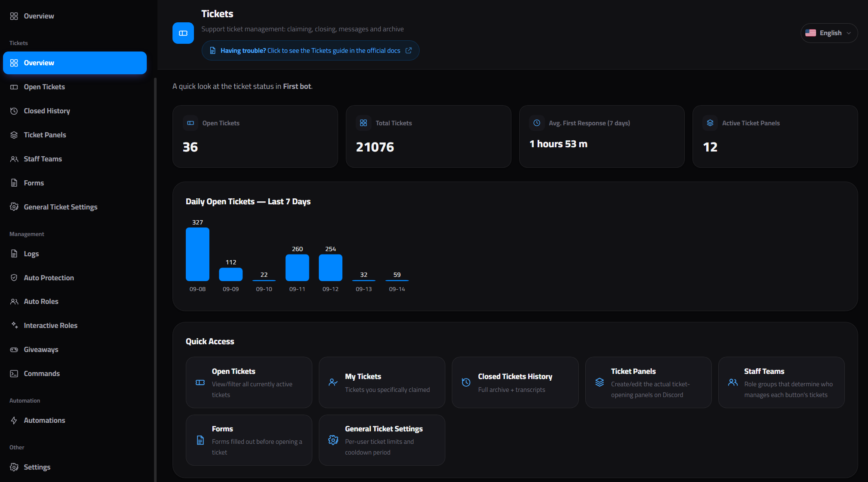The image size is (868, 482).
Task: Click the grid icon on Total Tickets card
Action: (x=363, y=123)
